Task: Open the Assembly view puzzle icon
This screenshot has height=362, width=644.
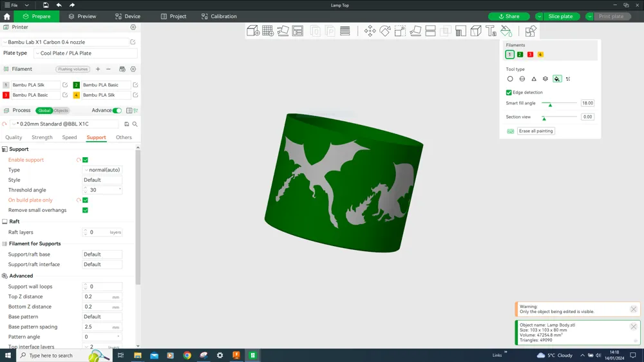Action: pos(530,31)
